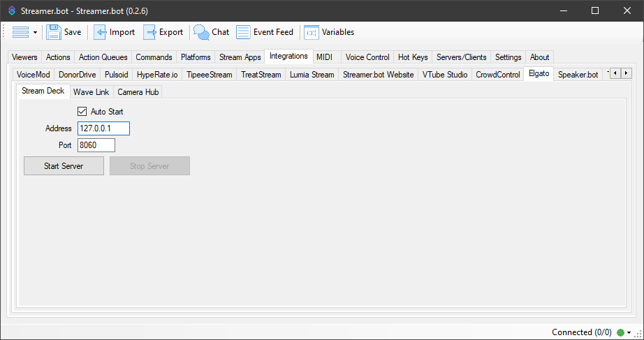The image size is (644, 340).
Task: Switch to the Camera Hub sub-tab
Action: [x=138, y=92]
